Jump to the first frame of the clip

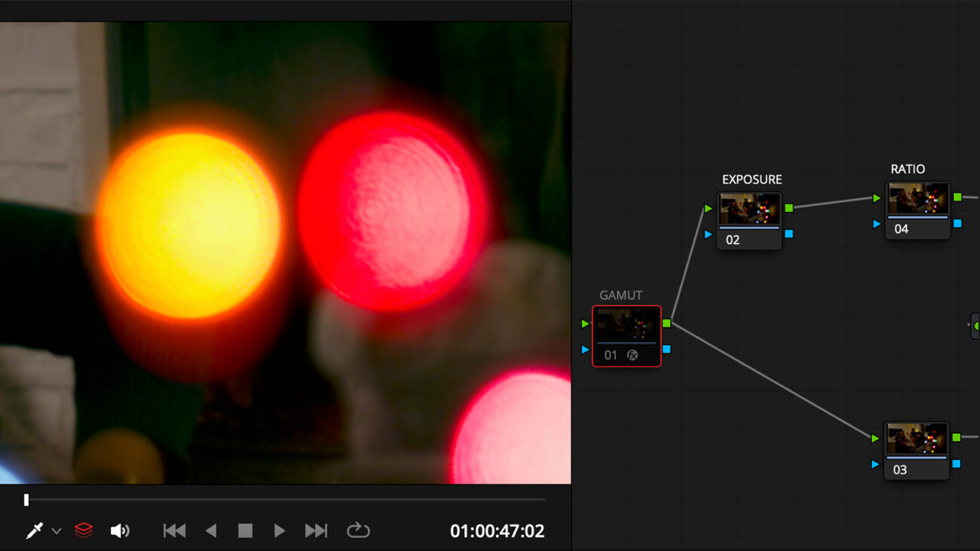pos(175,530)
